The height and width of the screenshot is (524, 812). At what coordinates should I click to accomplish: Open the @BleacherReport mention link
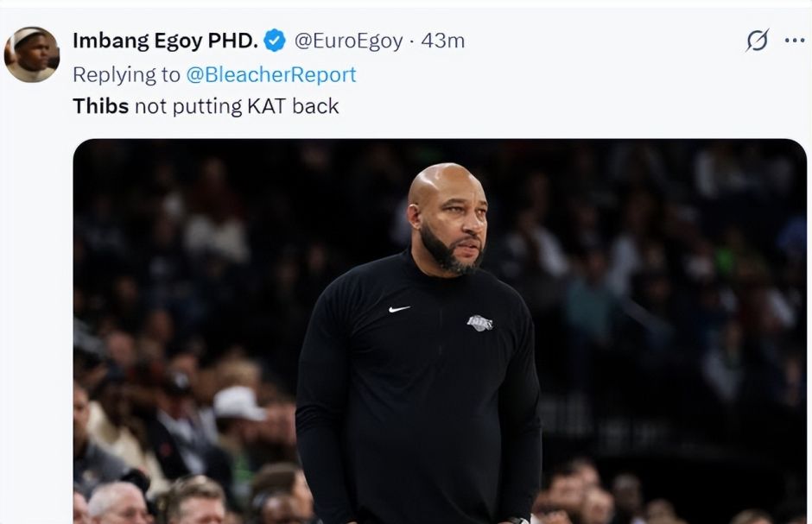[x=271, y=74]
